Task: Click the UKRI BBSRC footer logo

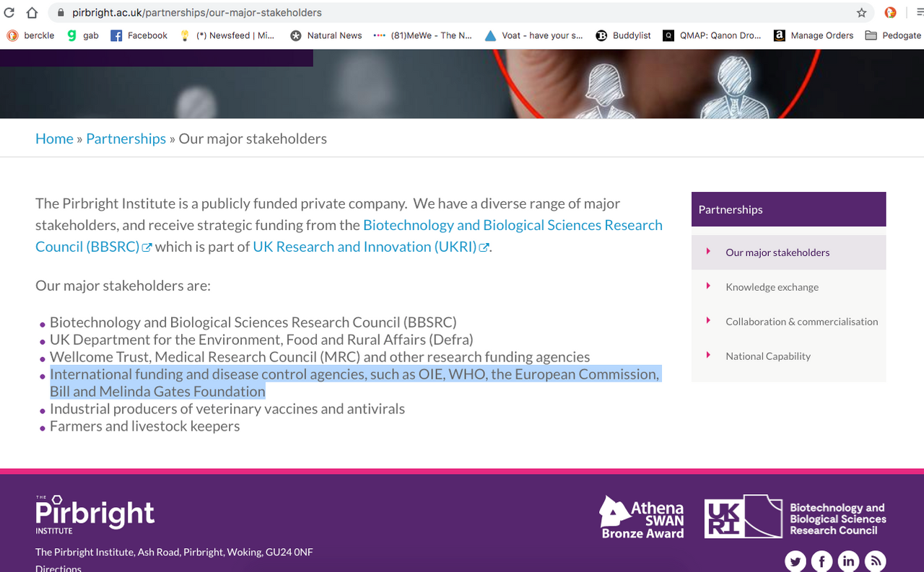Action: [x=796, y=516]
